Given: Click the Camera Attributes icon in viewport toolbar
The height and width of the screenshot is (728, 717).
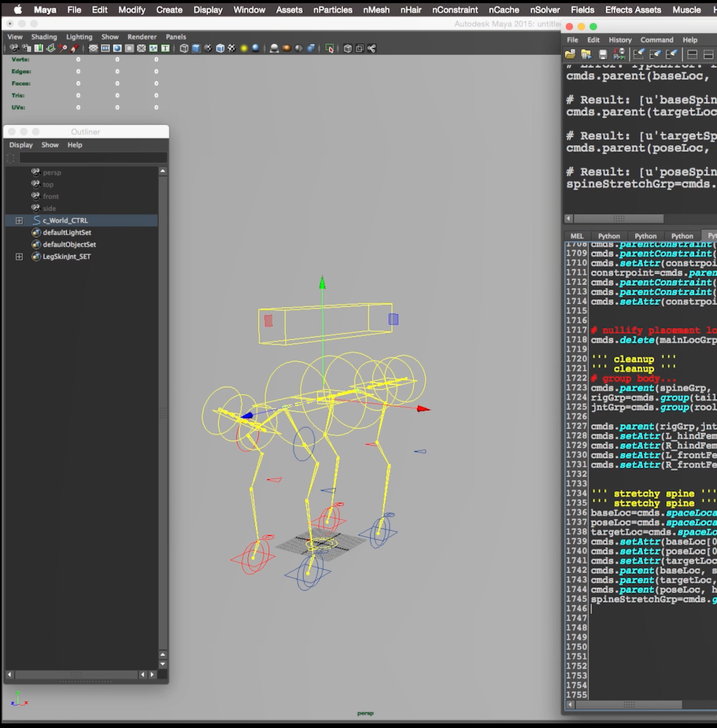Looking at the screenshot, I should tap(27, 48).
